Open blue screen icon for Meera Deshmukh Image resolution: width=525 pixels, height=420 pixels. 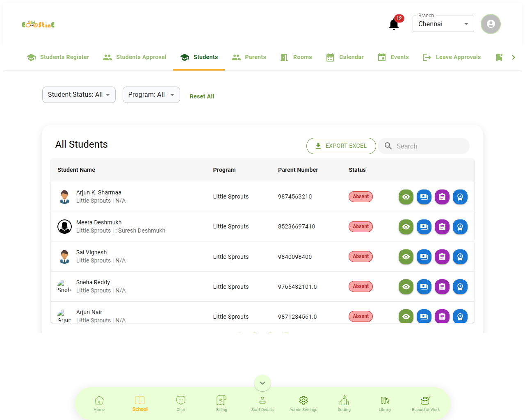[424, 227]
